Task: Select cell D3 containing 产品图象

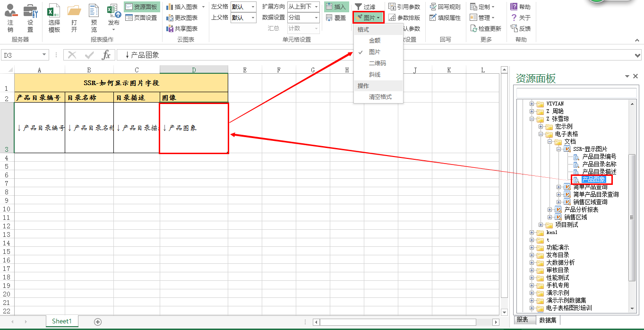Action: (194, 128)
